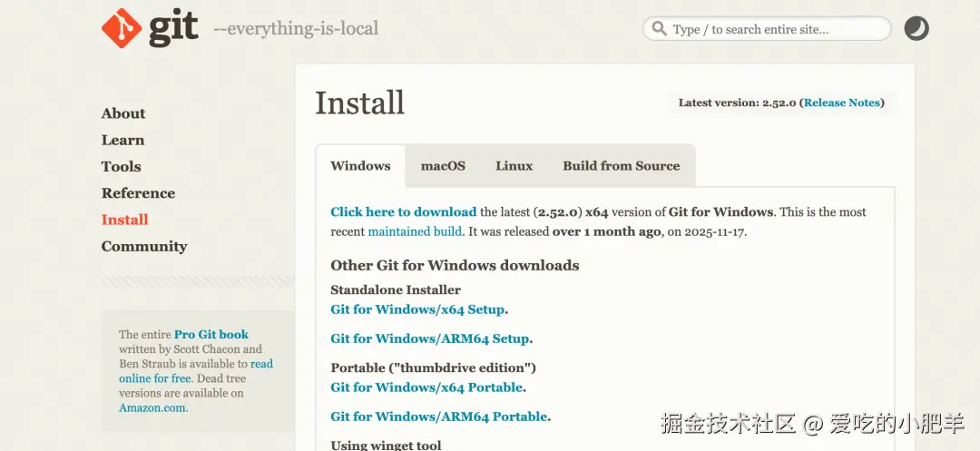This screenshot has height=451, width=980.
Task: Switch to the Windows tab
Action: click(x=360, y=166)
